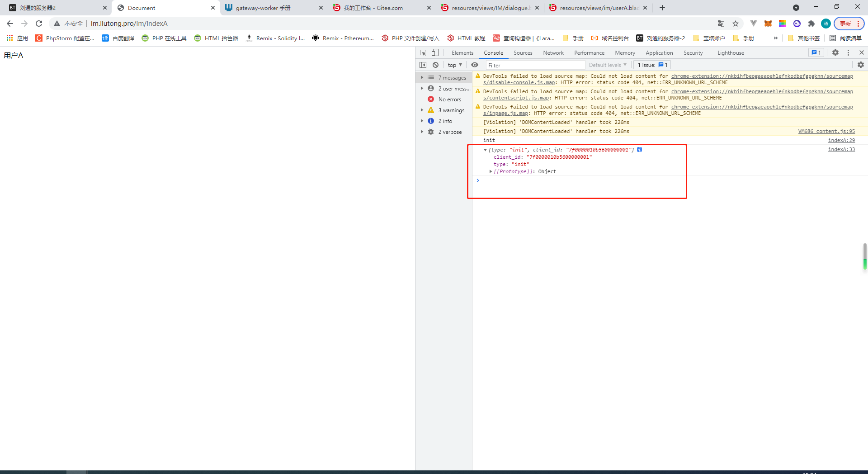Bookmark this page with the star icon
This screenshot has height=474, width=868.
click(736, 24)
